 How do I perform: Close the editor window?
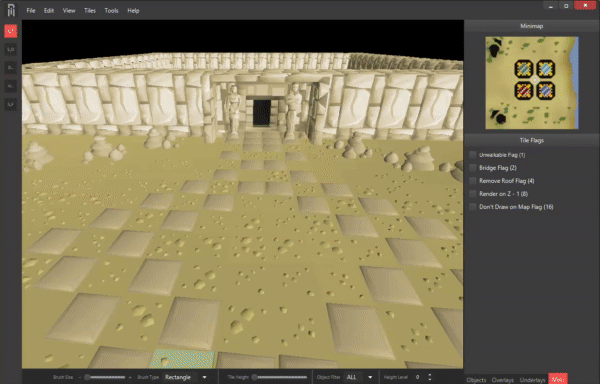(585, 6)
